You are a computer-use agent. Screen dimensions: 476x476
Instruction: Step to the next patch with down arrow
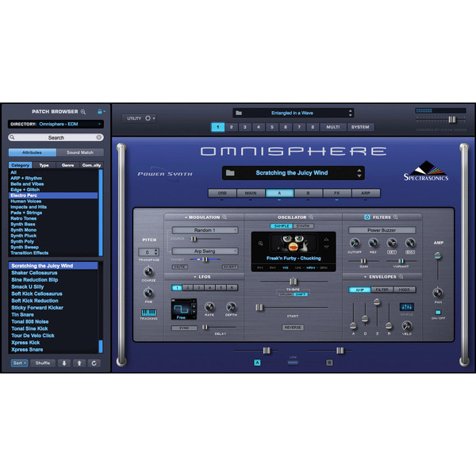coord(64,363)
